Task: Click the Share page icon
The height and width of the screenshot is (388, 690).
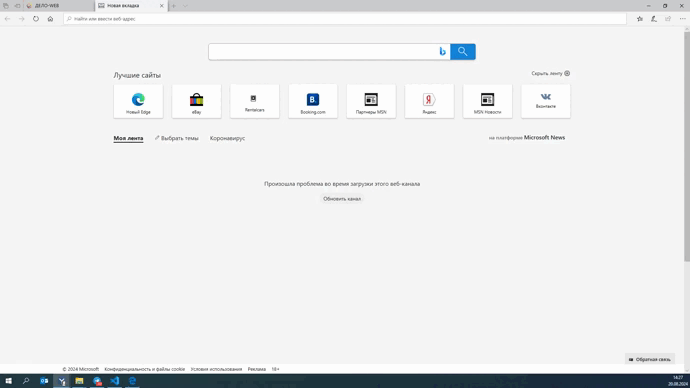Action: click(x=668, y=19)
